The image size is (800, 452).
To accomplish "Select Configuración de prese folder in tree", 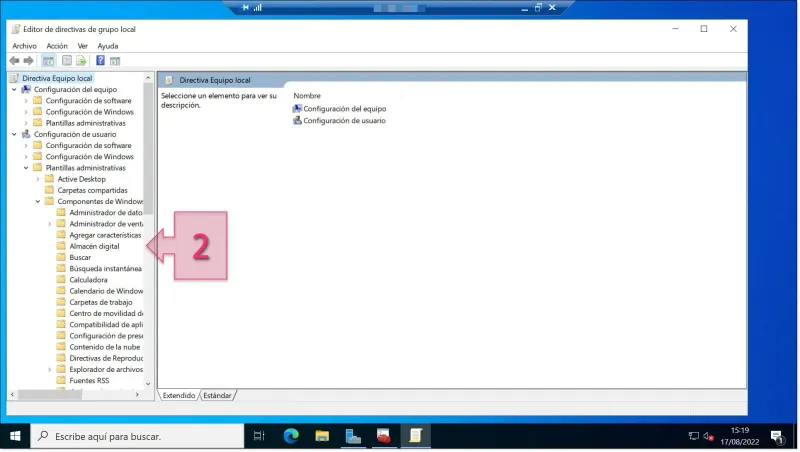I will (x=106, y=336).
